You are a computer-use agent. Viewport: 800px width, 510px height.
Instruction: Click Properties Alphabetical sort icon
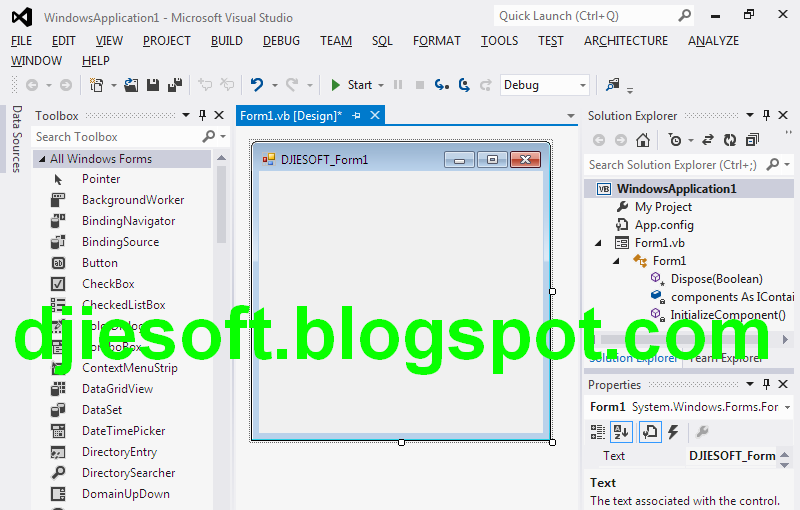point(621,432)
